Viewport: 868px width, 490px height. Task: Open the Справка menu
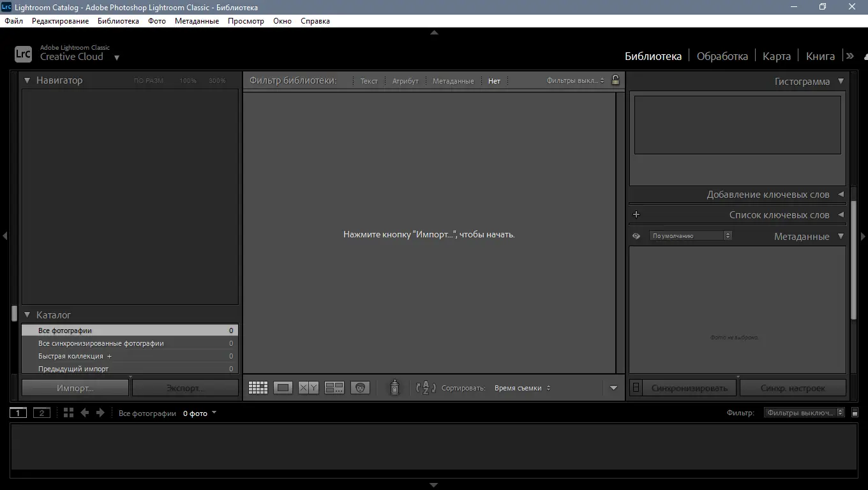click(x=315, y=21)
